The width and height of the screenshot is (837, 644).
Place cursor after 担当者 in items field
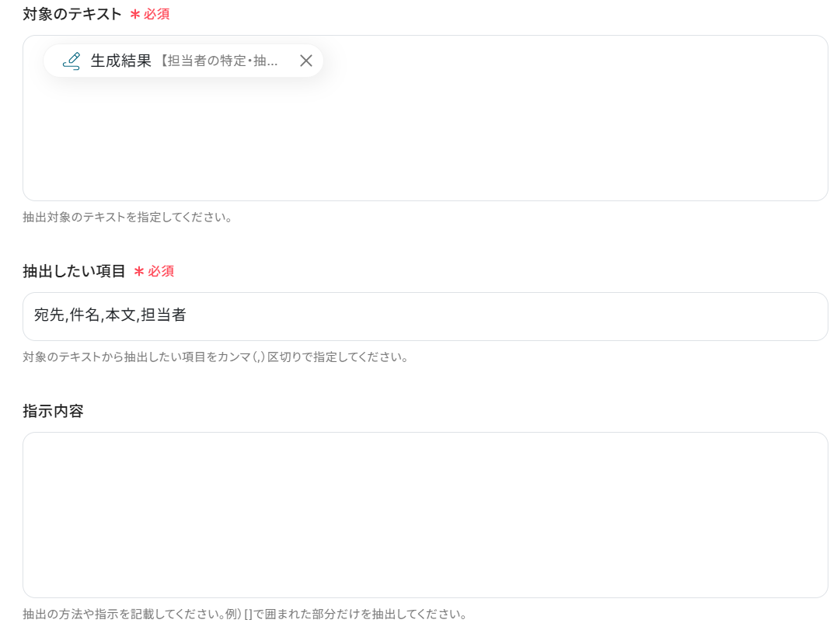pos(187,315)
